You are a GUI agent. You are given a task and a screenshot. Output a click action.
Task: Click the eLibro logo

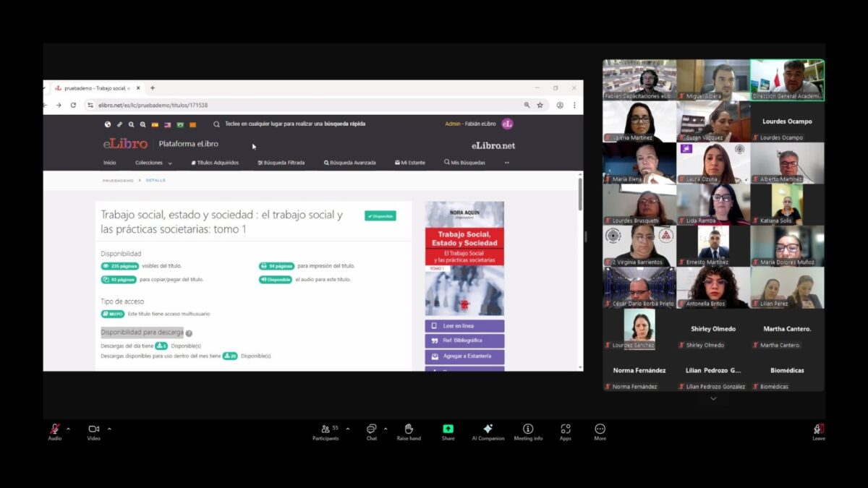pyautogui.click(x=125, y=144)
